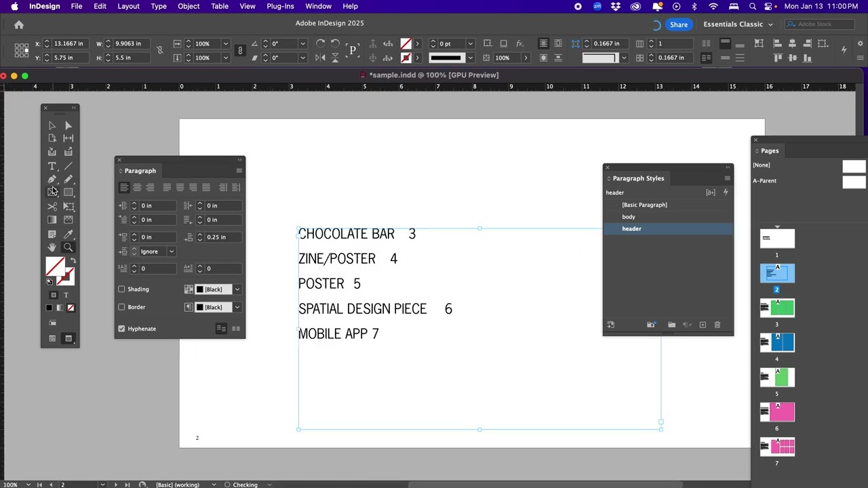Image resolution: width=868 pixels, height=488 pixels.
Task: Select the Gradient Feather tool
Action: pyautogui.click(x=68, y=220)
